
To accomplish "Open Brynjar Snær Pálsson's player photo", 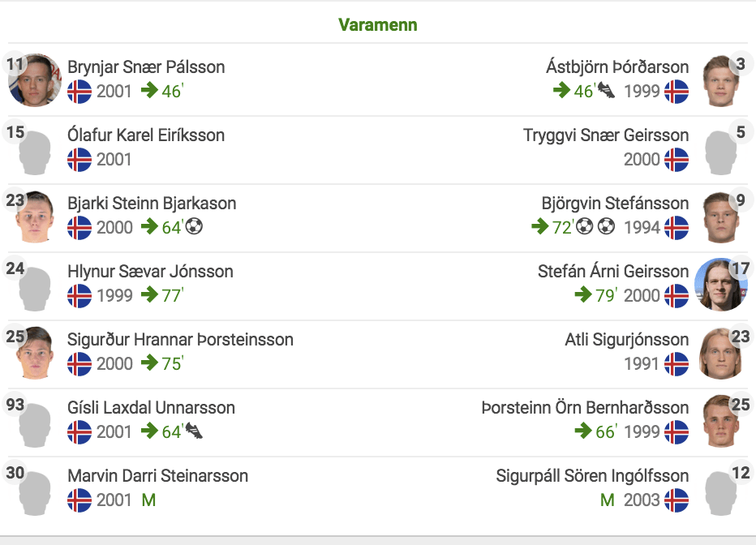I will click(x=35, y=80).
